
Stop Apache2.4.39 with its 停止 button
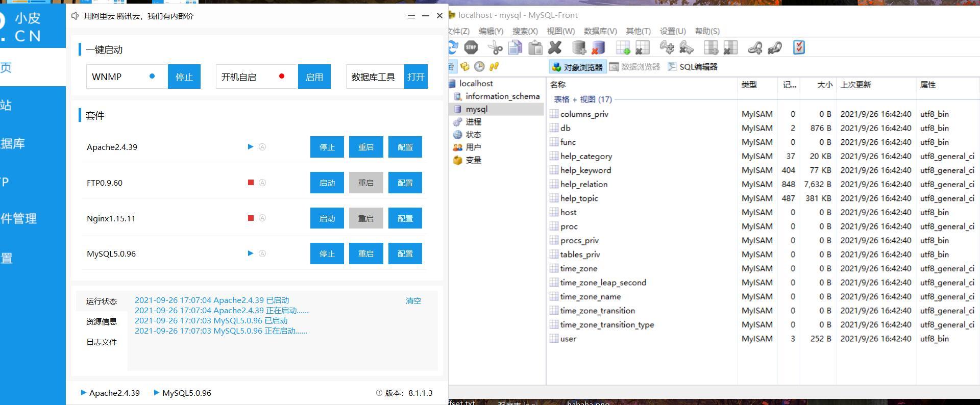pyautogui.click(x=327, y=147)
